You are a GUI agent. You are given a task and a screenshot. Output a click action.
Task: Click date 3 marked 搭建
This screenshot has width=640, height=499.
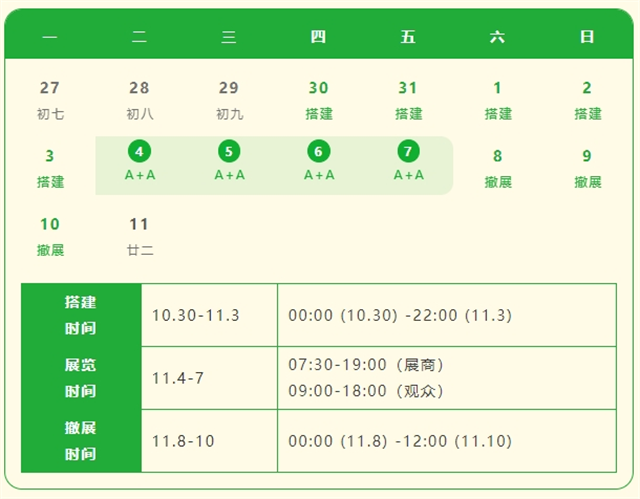[50, 167]
